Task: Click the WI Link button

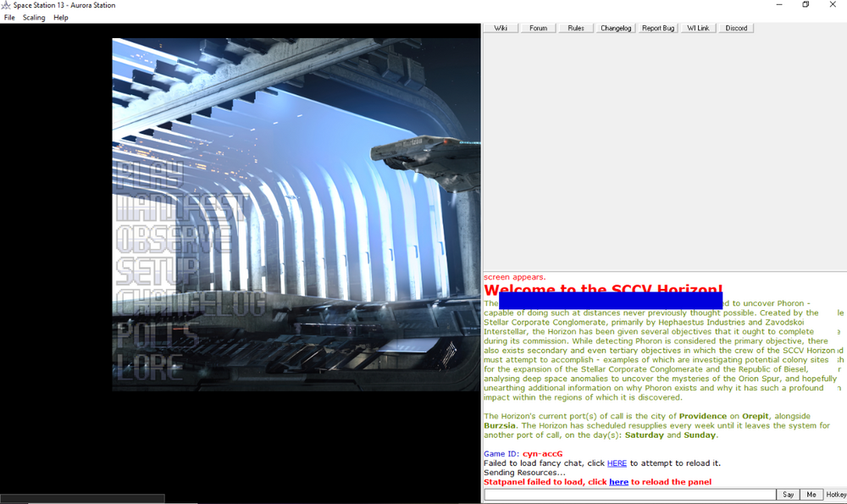Action: click(698, 28)
